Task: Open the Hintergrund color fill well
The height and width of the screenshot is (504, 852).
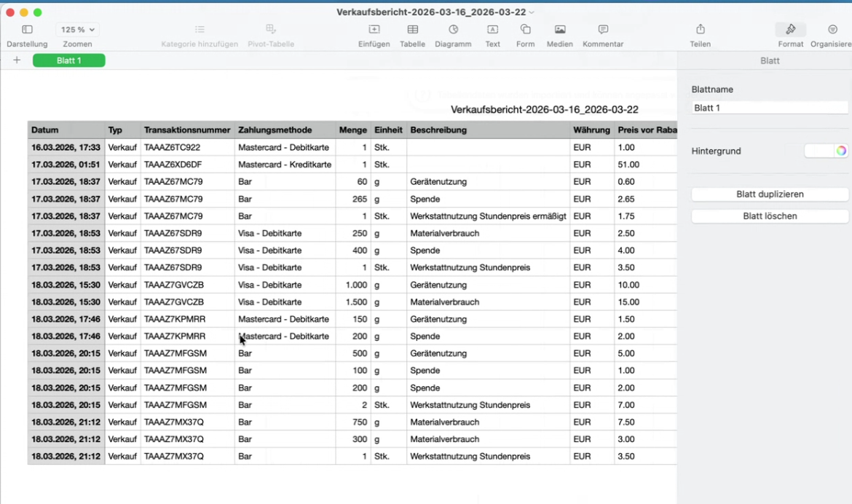Action: click(x=819, y=151)
